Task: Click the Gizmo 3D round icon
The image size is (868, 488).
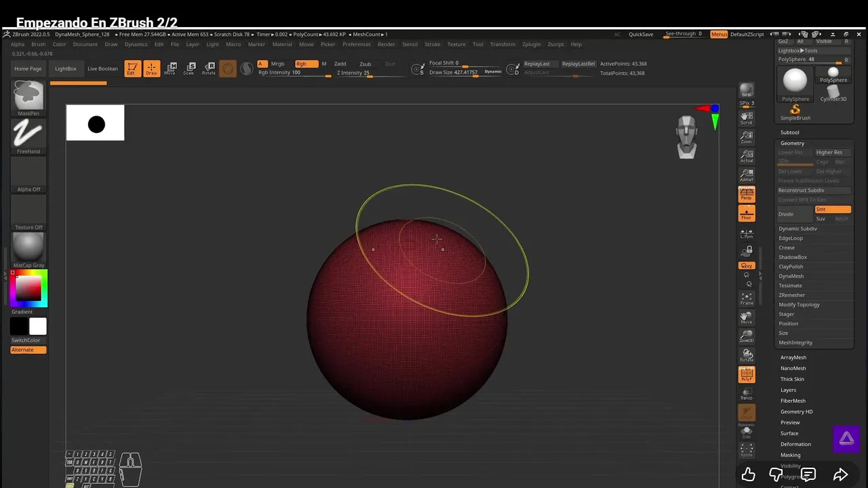Action: [x=228, y=68]
